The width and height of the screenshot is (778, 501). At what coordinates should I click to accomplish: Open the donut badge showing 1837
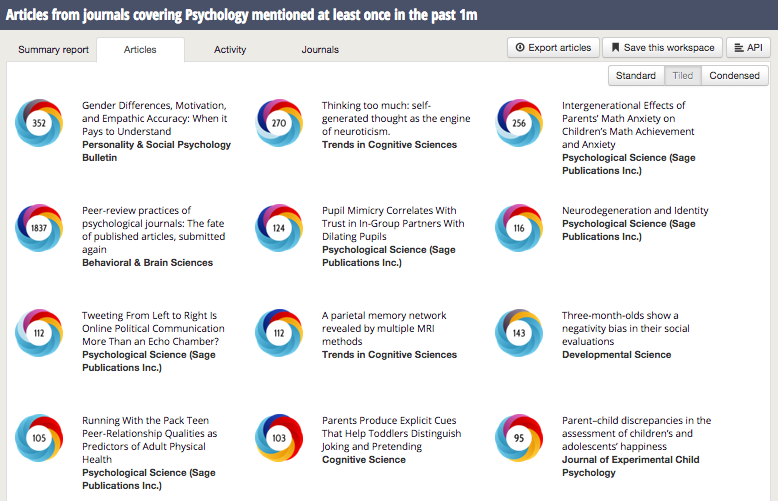[39, 228]
